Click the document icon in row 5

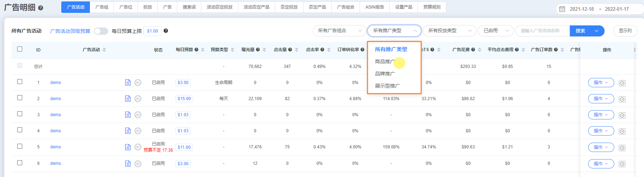tap(128, 147)
